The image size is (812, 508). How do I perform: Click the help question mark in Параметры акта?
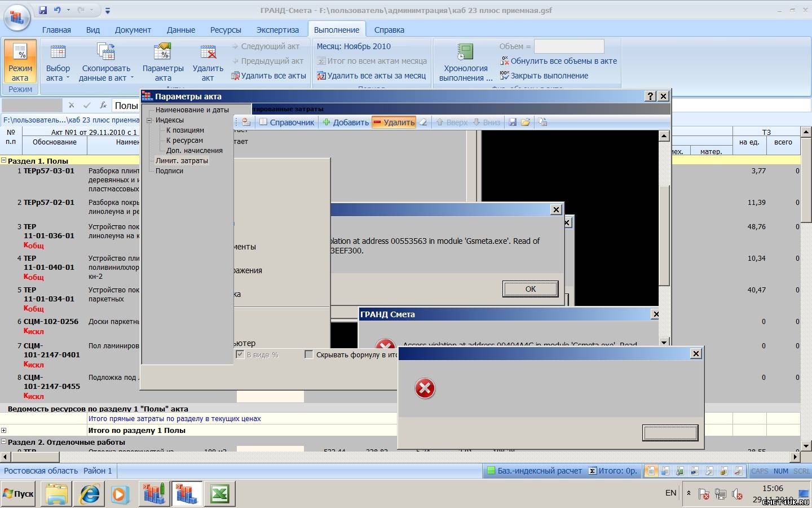pyautogui.click(x=651, y=96)
